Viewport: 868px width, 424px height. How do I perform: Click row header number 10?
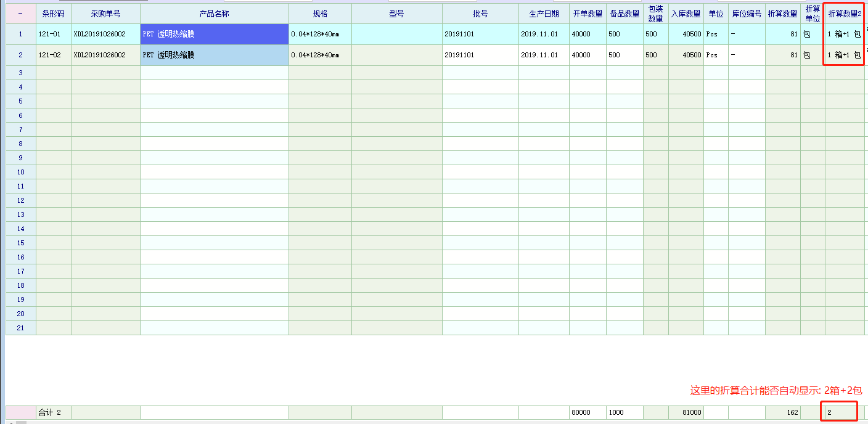point(20,172)
